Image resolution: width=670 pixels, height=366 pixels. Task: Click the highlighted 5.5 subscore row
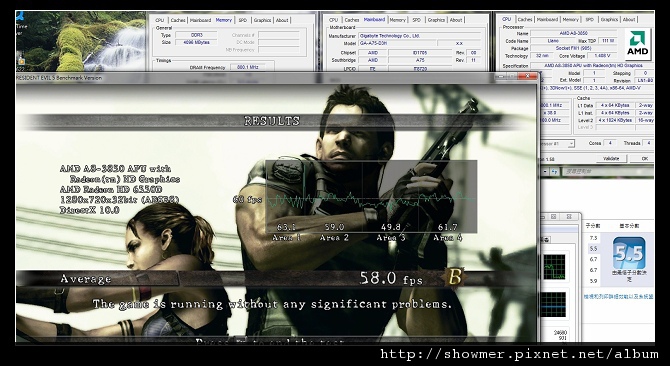(x=593, y=249)
